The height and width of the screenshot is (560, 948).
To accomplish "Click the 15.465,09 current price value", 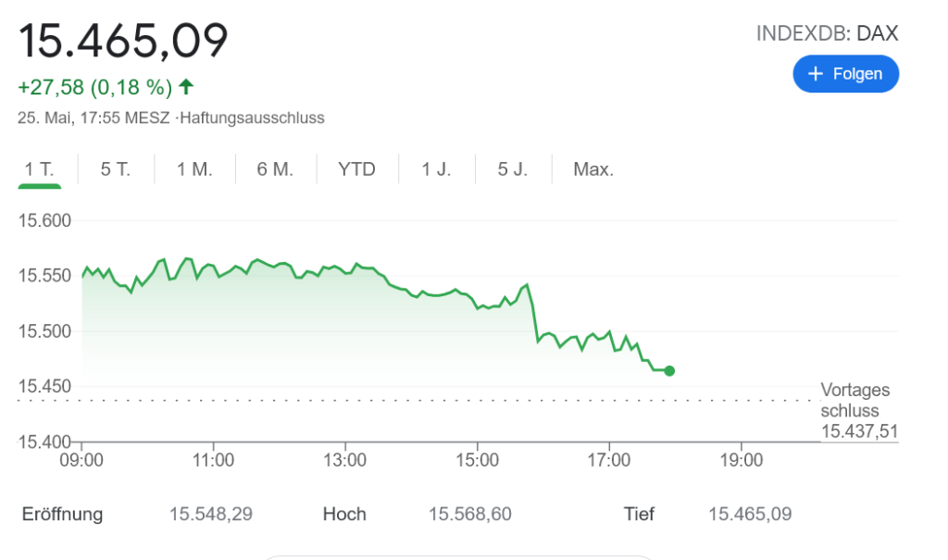I will 123,42.
